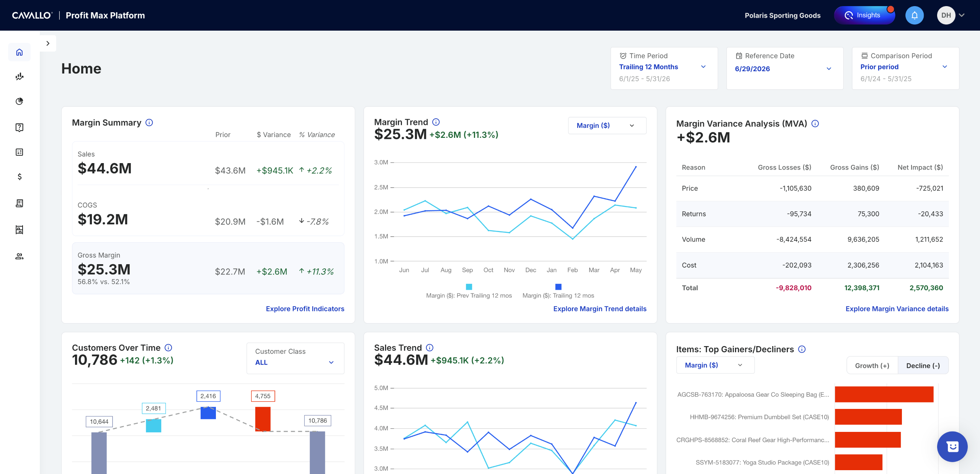Toggle the Prev Trailing 12 mos legend
980x474 pixels.
pyautogui.click(x=469, y=291)
